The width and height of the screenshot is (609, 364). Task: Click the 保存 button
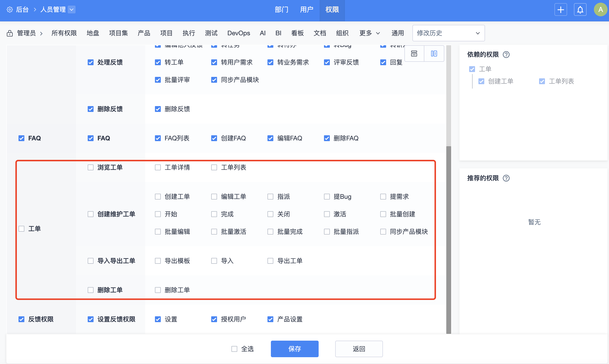pyautogui.click(x=295, y=349)
